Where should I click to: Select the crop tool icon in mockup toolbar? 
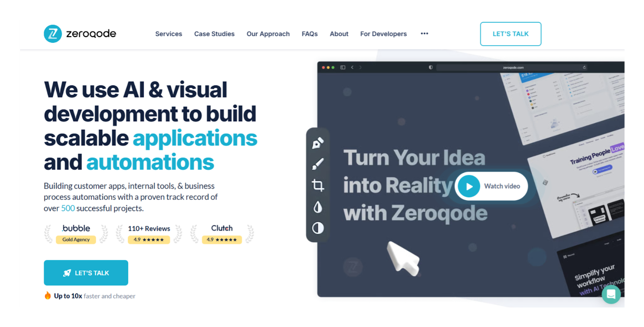tap(318, 185)
